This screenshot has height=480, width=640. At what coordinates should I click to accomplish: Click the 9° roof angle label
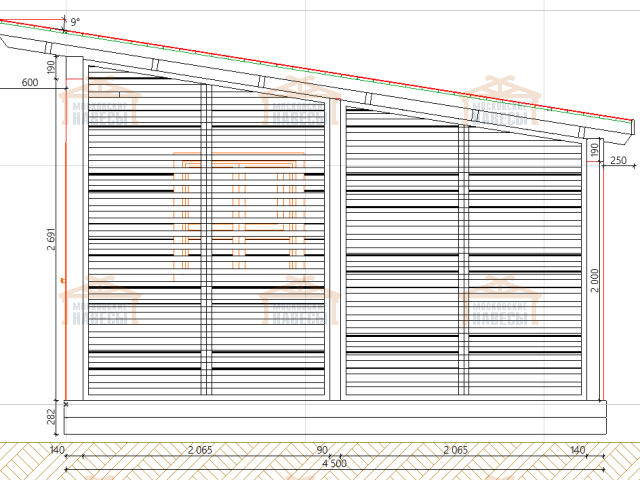[76, 20]
